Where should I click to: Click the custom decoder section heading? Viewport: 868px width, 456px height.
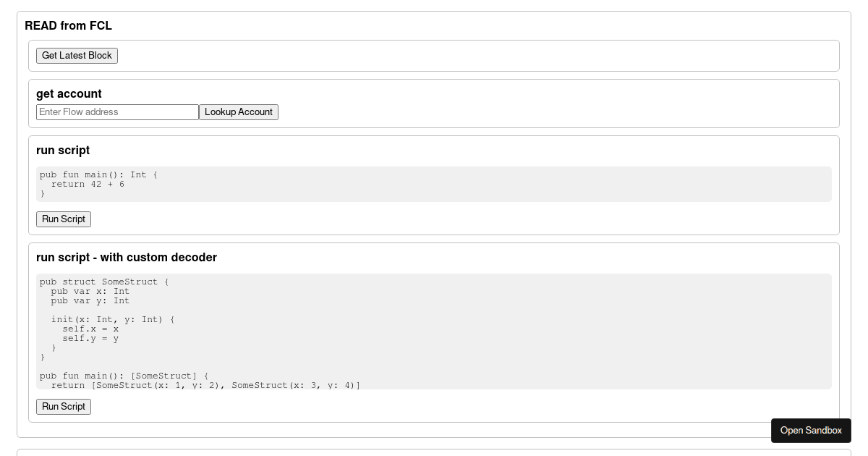(x=127, y=257)
